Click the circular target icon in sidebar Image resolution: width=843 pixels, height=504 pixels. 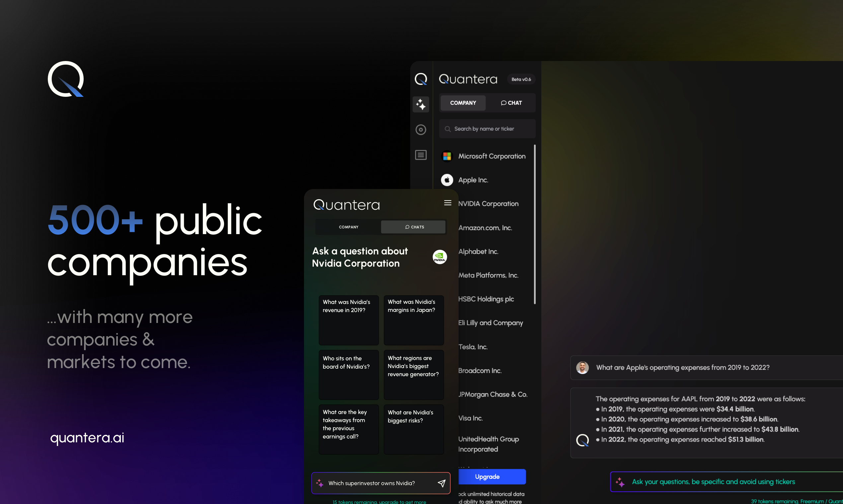(x=421, y=129)
